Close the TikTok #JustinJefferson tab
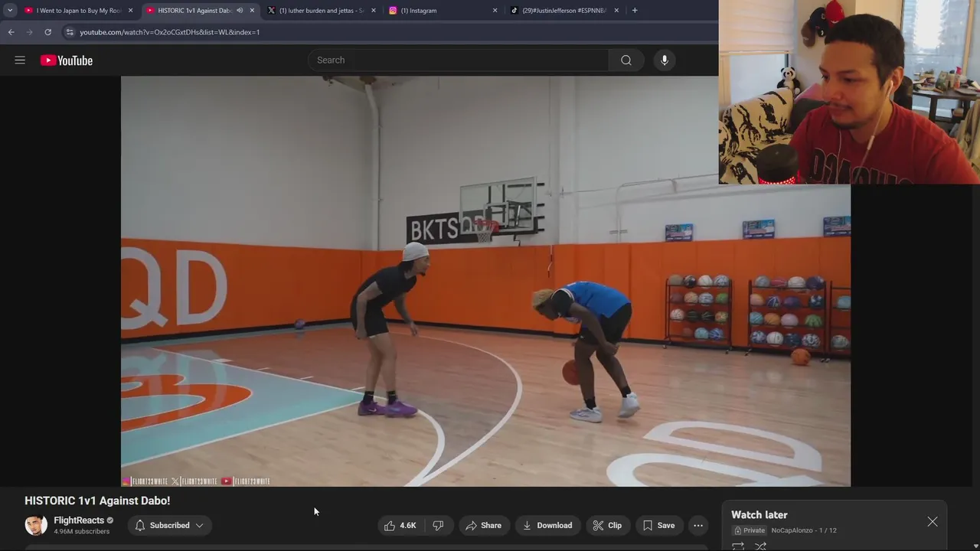The height and width of the screenshot is (551, 980). tap(616, 11)
